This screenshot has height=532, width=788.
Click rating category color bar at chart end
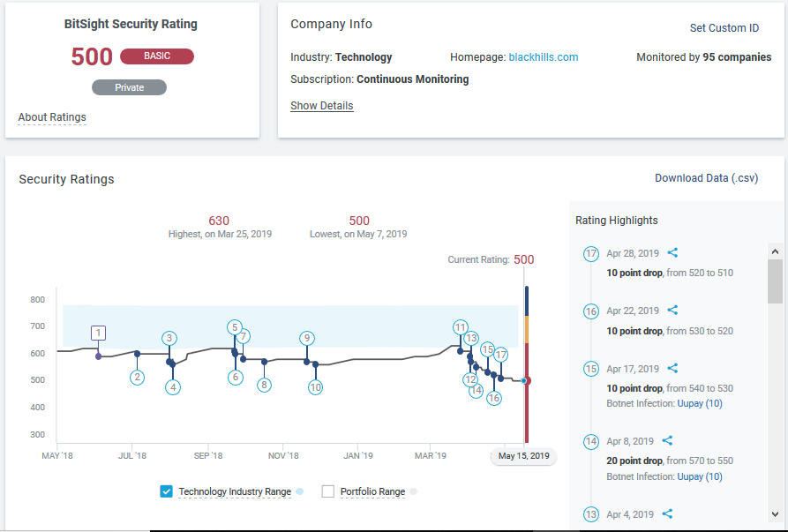[527, 364]
